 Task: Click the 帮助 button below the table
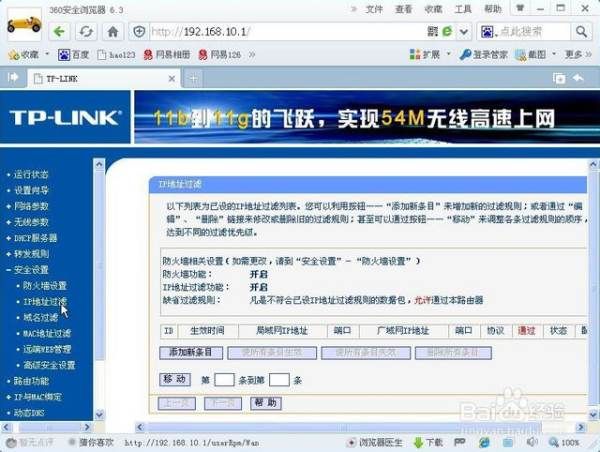tap(266, 403)
